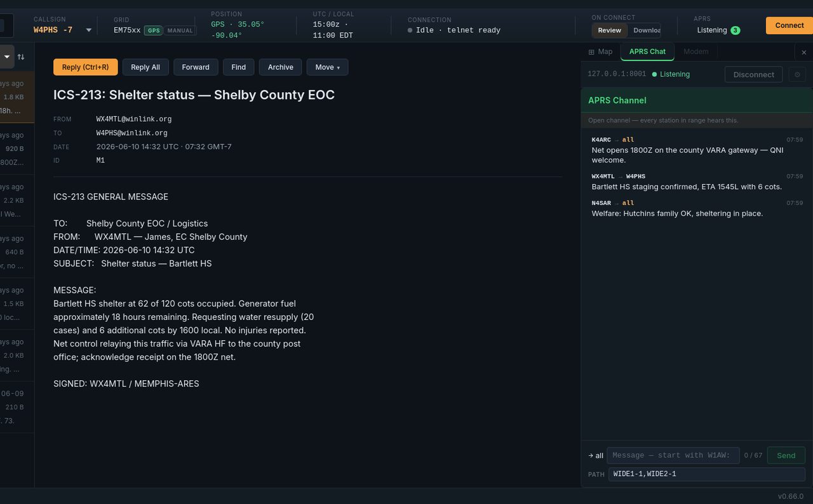Select GPS grid source
Screen dimensions: 813x504
click(x=154, y=30)
